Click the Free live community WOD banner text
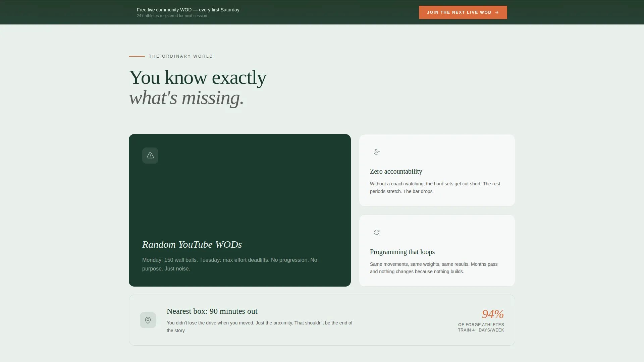 (x=188, y=10)
